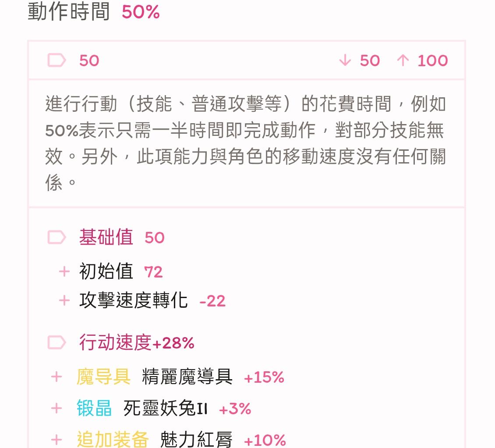Click the tag icon next to 基础值
This screenshot has width=495, height=448.
(x=57, y=238)
